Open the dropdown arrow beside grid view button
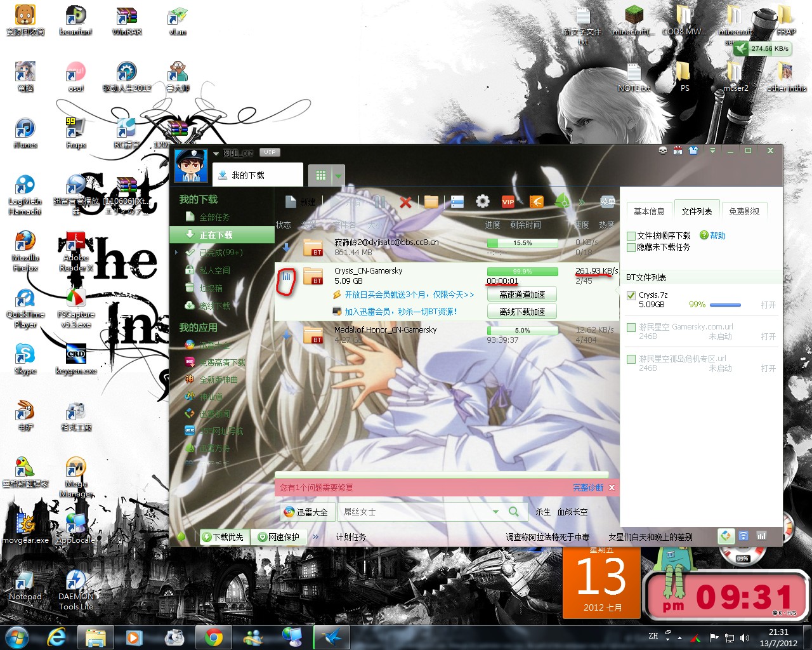This screenshot has height=650, width=812. coord(339,175)
